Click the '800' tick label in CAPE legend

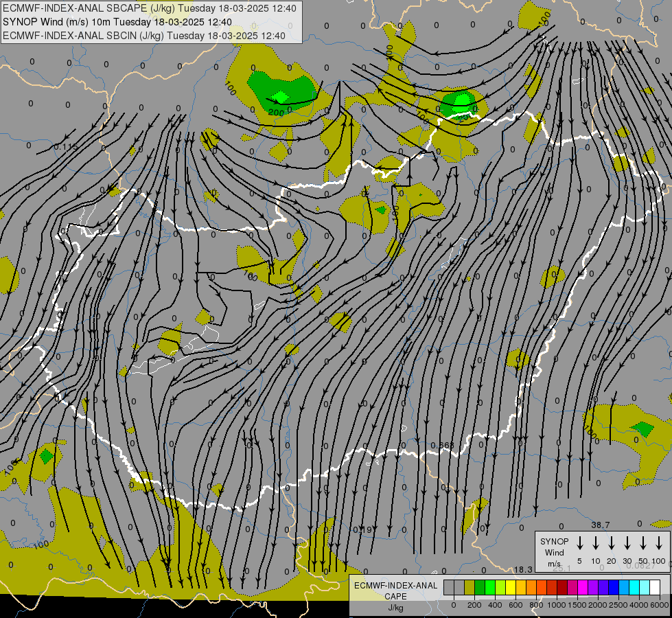(x=536, y=605)
